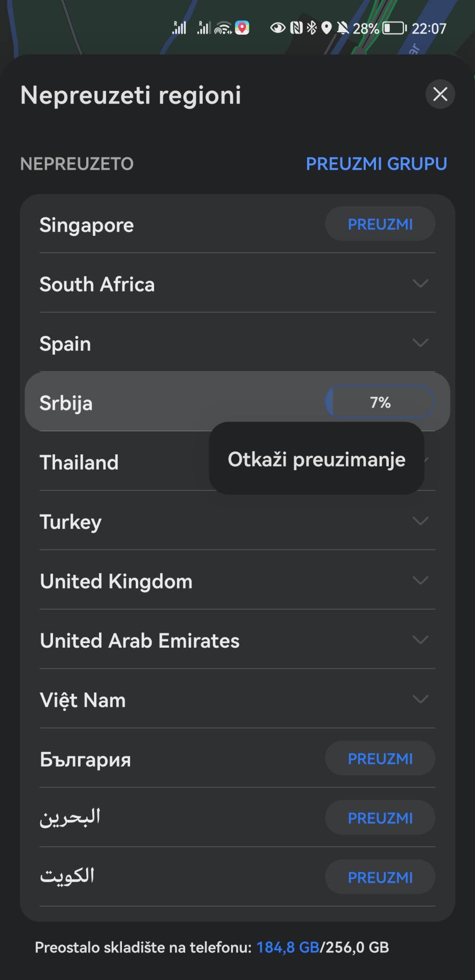Image resolution: width=475 pixels, height=980 pixels.
Task: Expand the South Africa region entry
Action: (419, 284)
